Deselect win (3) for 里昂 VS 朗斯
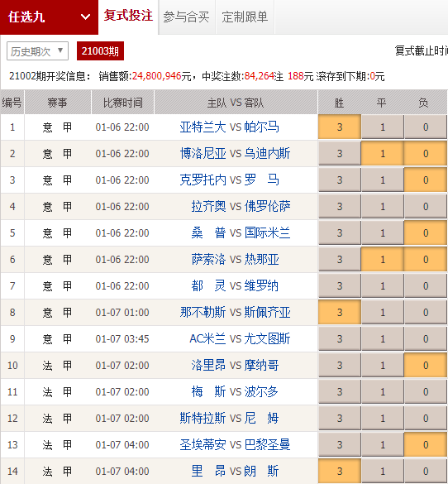The height and width of the screenshot is (484, 448). click(340, 472)
